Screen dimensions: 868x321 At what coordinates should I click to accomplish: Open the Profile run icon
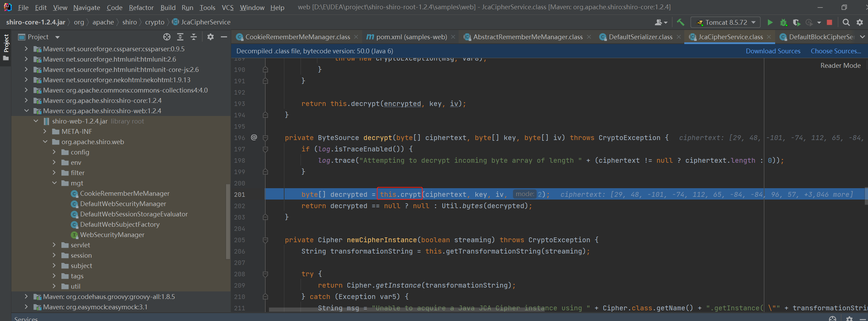coord(809,22)
